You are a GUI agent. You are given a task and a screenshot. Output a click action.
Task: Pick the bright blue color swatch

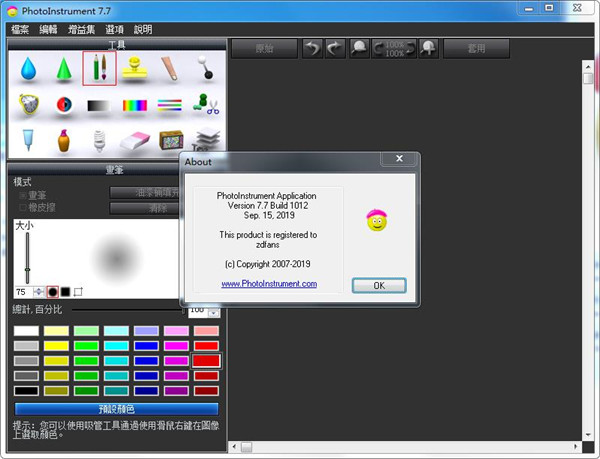(146, 346)
